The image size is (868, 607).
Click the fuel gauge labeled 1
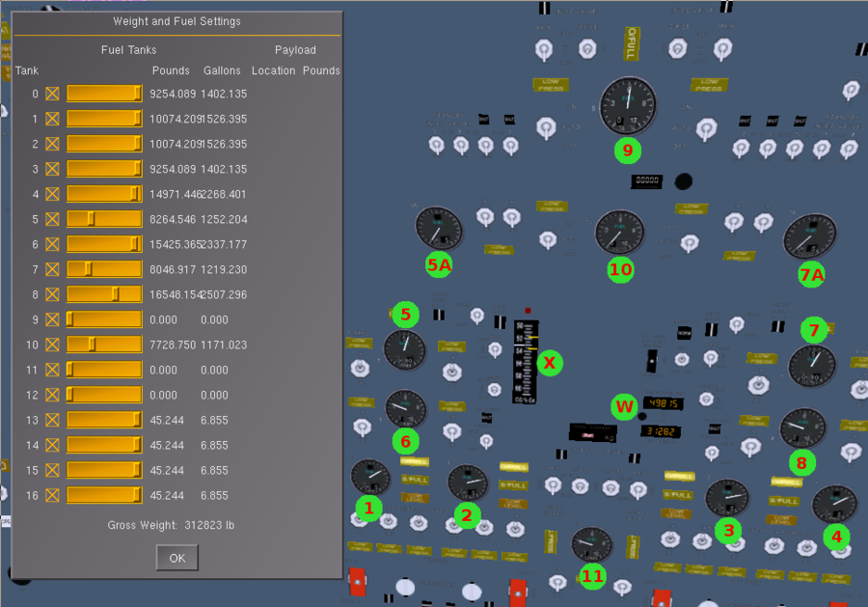click(x=370, y=476)
